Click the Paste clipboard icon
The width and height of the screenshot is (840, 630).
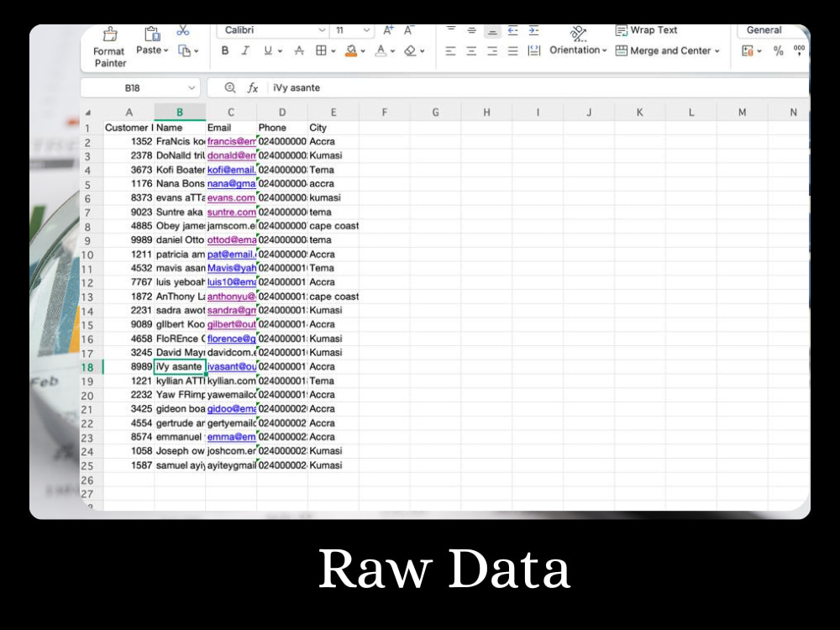tap(153, 34)
